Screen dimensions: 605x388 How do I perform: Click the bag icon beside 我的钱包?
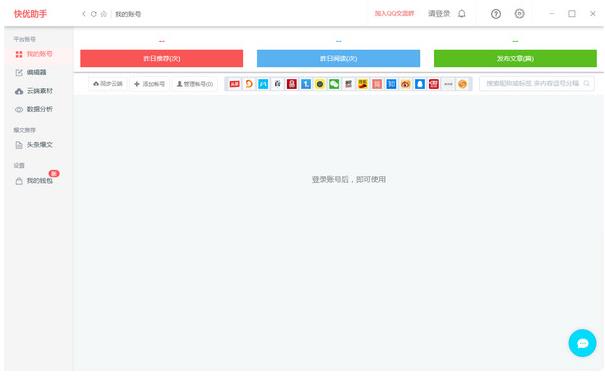point(19,181)
